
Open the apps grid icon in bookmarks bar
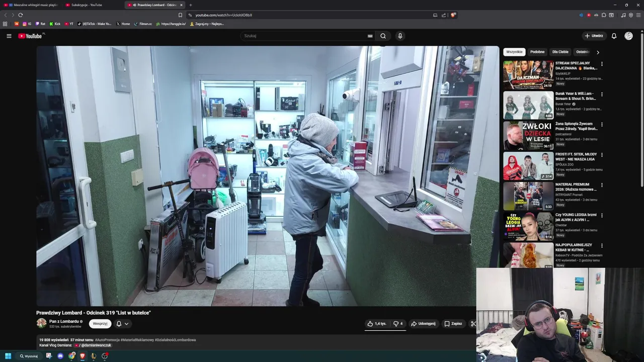pyautogui.click(x=5, y=24)
